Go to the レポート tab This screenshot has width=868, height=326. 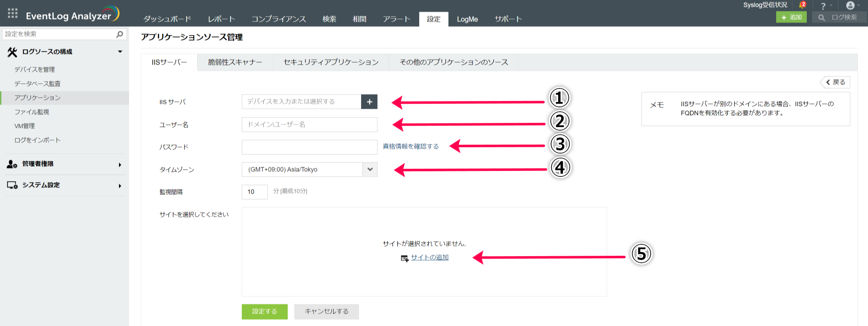(222, 19)
